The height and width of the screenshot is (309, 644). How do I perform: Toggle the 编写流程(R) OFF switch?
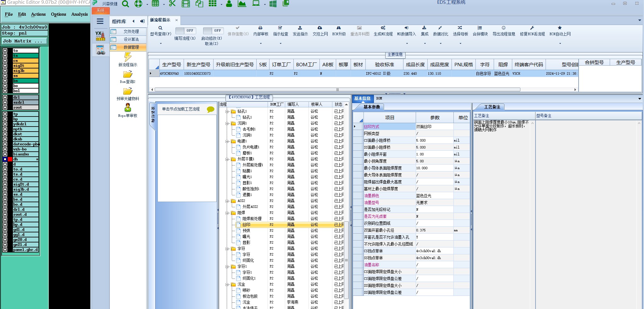[x=186, y=30]
